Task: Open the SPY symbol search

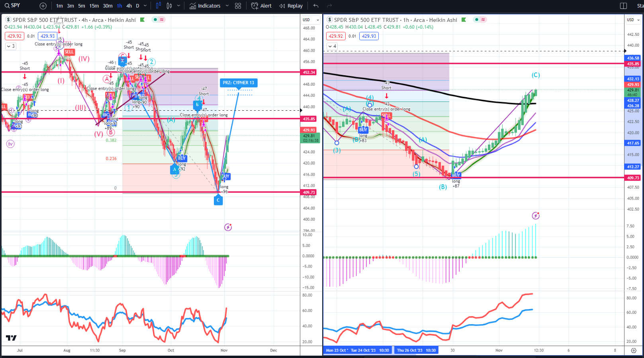Action: [13, 6]
